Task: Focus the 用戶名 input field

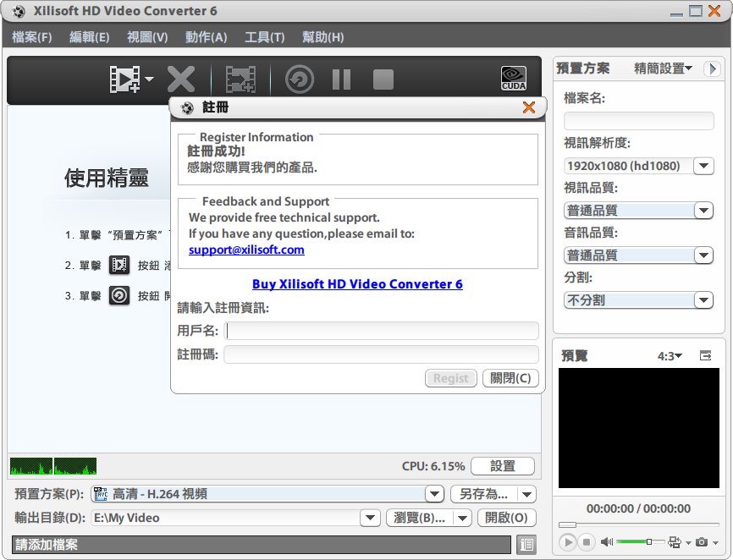Action: coord(381,331)
